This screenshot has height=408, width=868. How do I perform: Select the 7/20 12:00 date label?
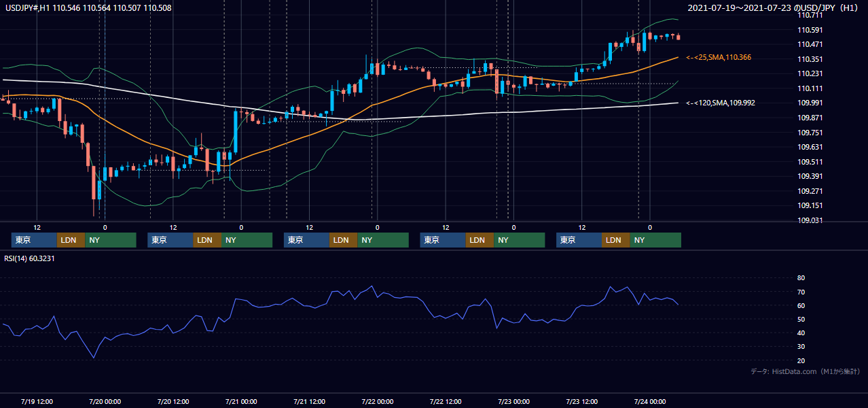coord(173,401)
